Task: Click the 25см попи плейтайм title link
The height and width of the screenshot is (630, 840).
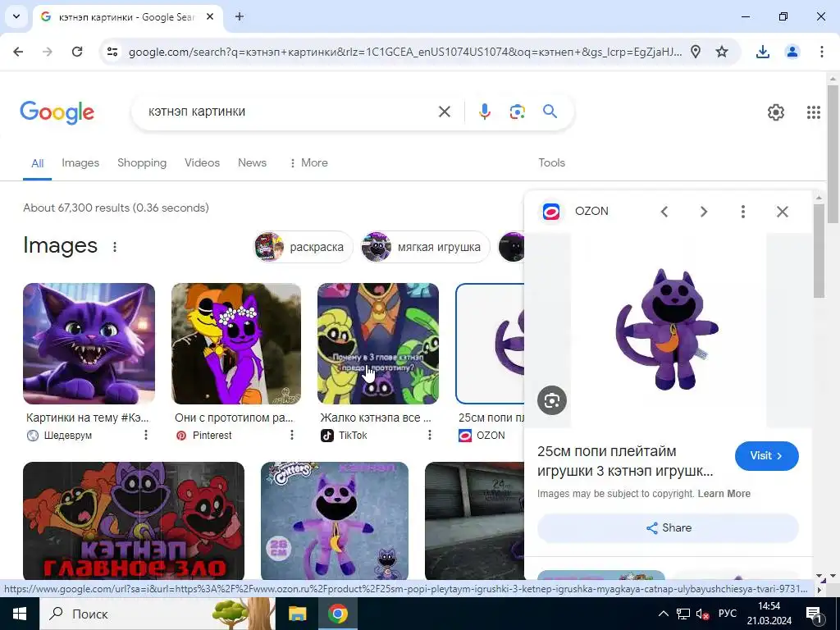Action: tap(625, 461)
